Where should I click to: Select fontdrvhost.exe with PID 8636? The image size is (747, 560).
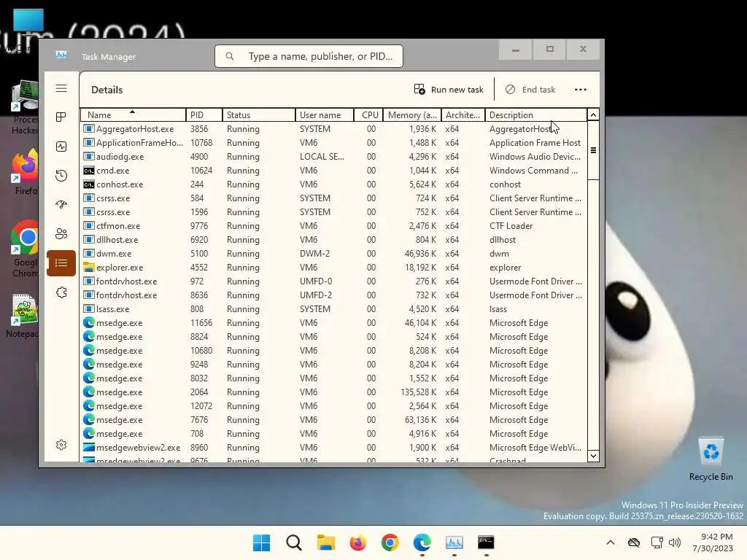(333, 295)
